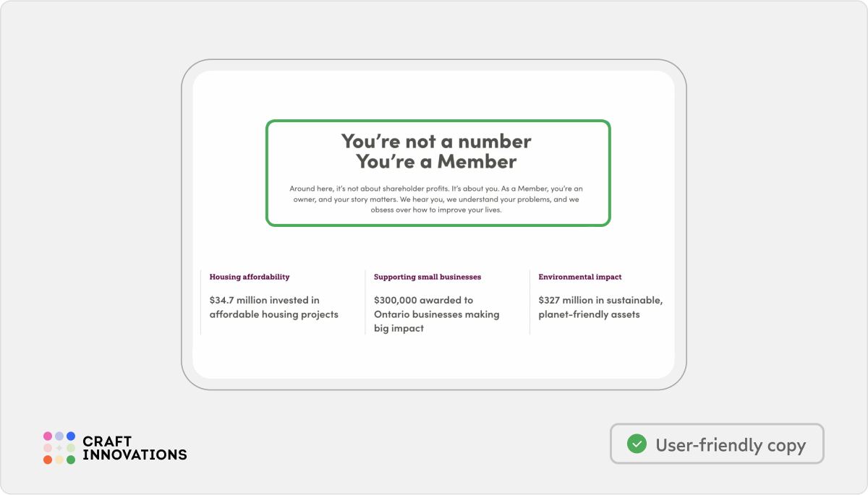The width and height of the screenshot is (868, 495).
Task: Click the '$327 million in sustainable' statistic
Action: 600,307
